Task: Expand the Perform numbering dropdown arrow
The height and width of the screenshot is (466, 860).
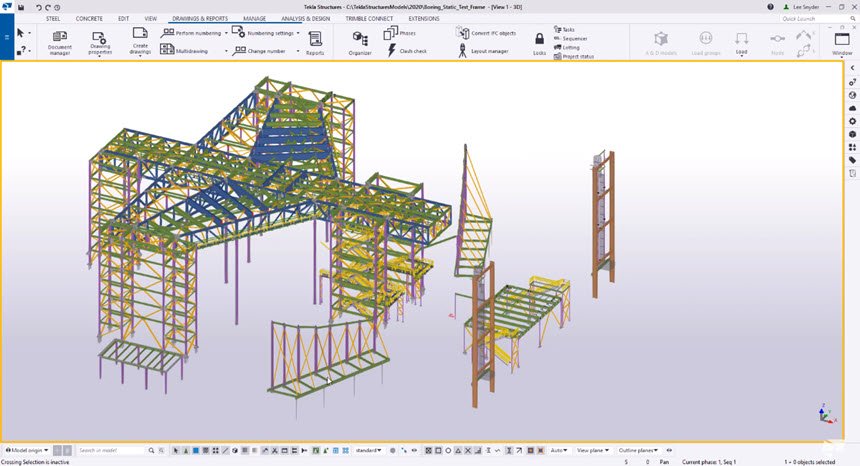Action: point(226,33)
